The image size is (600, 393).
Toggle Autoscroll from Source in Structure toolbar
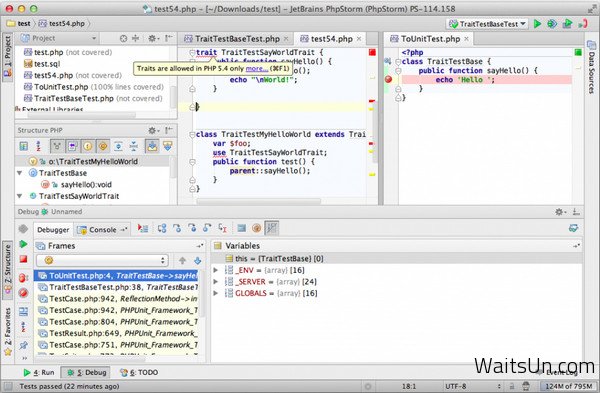click(168, 146)
